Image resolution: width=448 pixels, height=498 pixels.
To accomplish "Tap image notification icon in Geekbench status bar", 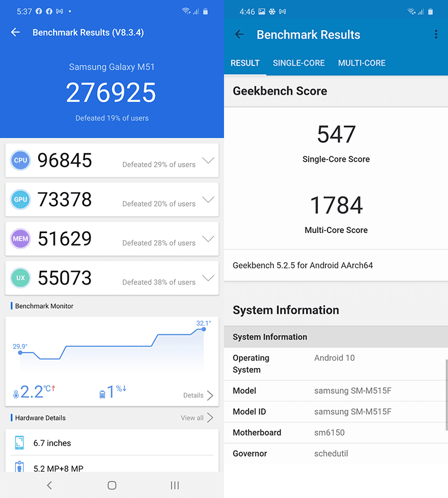I will coord(262,12).
